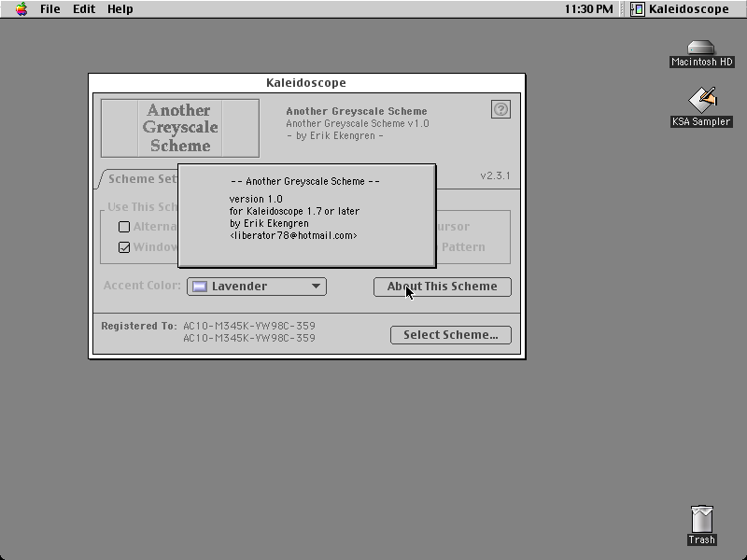The height and width of the screenshot is (560, 747).
Task: Click the '- by Erik Ekengren -' header line
Action: [x=334, y=135]
